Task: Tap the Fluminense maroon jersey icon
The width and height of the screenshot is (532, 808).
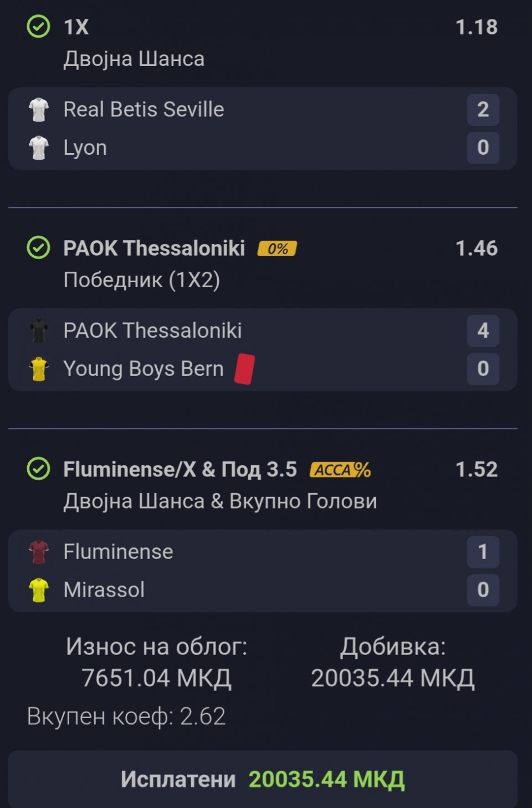Action: [x=39, y=552]
